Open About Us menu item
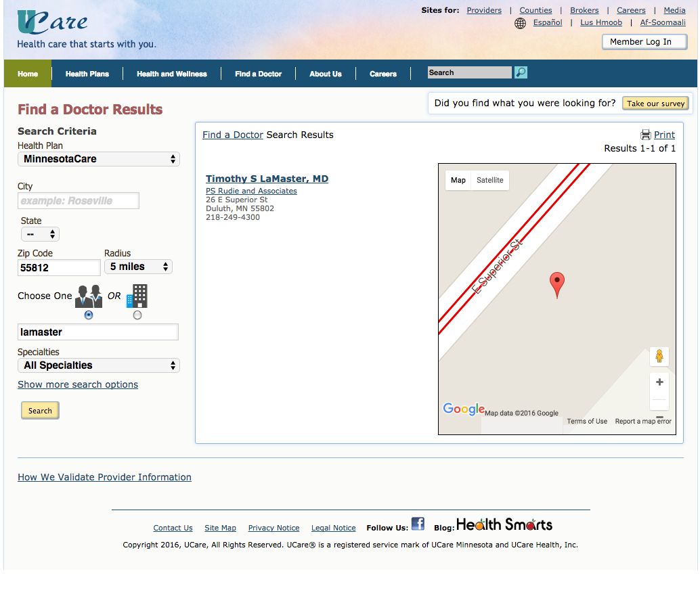 click(x=326, y=74)
